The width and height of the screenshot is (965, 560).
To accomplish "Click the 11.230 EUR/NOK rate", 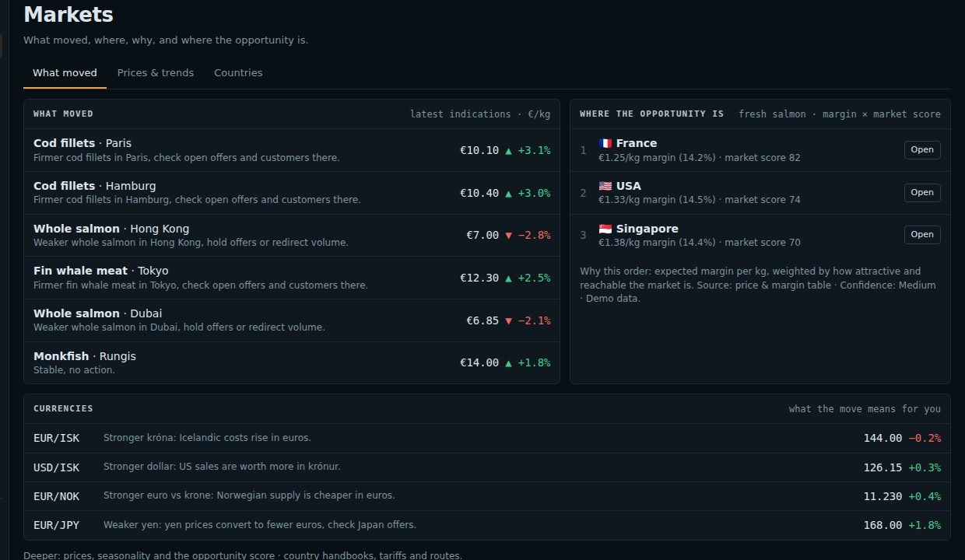I will coord(883,496).
